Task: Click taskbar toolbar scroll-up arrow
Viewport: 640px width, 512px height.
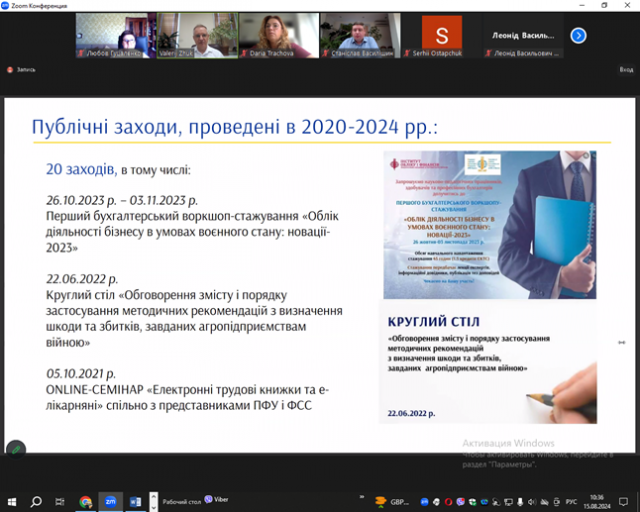Action: 153,497
